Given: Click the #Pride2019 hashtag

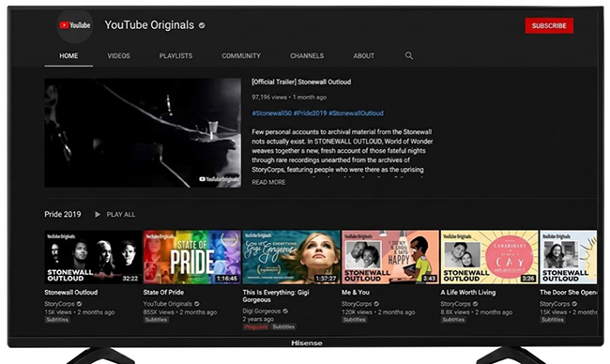Looking at the screenshot, I should pyautogui.click(x=310, y=114).
